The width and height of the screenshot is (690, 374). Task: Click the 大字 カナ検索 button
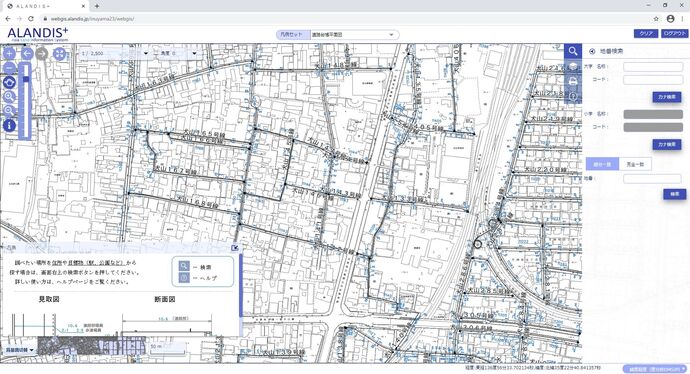click(x=667, y=97)
